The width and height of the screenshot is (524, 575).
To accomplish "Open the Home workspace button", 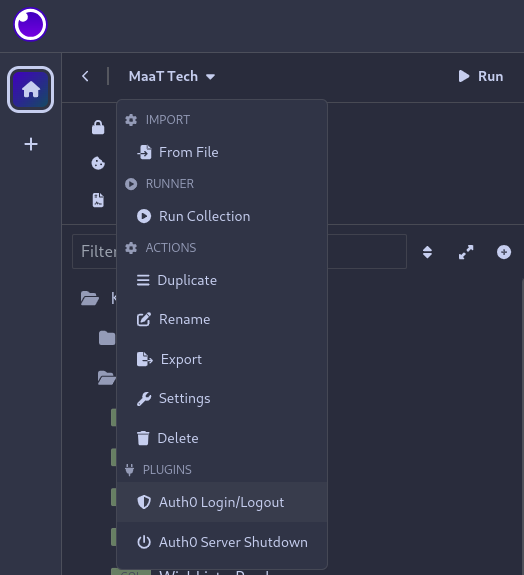I will click(x=30, y=89).
